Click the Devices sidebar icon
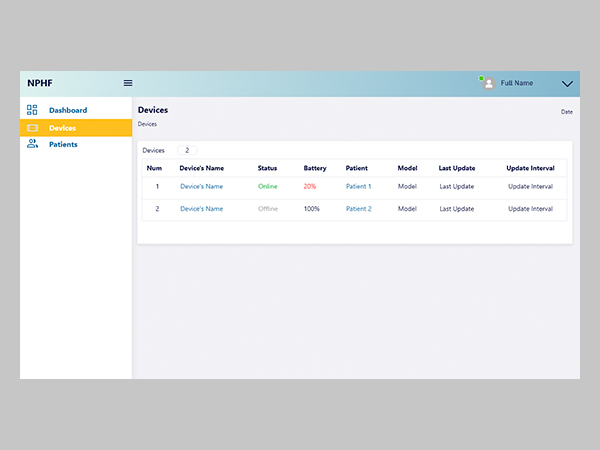The width and height of the screenshot is (600, 450). pyautogui.click(x=32, y=128)
